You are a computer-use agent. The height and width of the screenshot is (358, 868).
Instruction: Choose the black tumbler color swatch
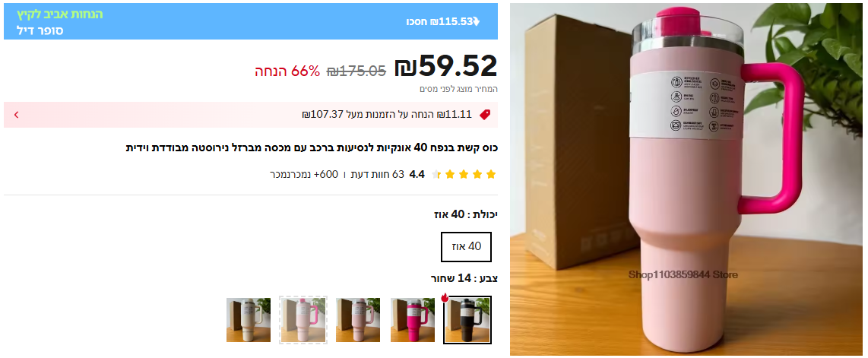(467, 320)
